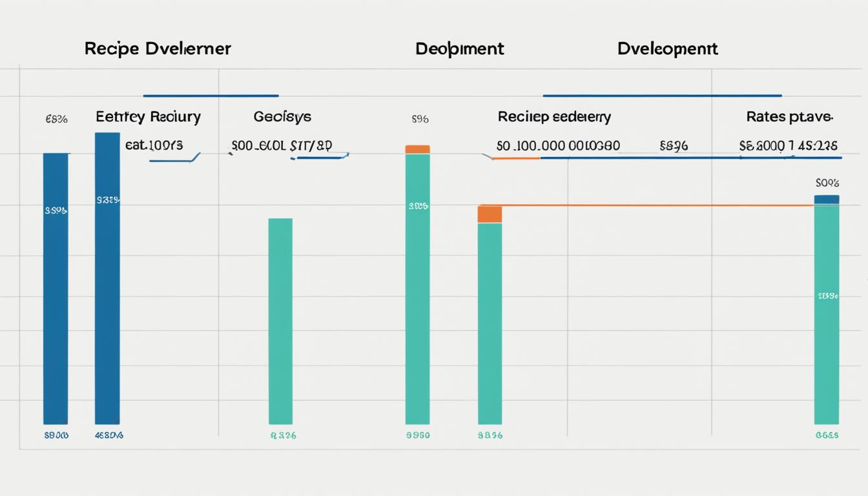Screen dimensions: 868x496
Task: Click the orange-capped bar labeled 9950
Action: pyautogui.click(x=417, y=291)
